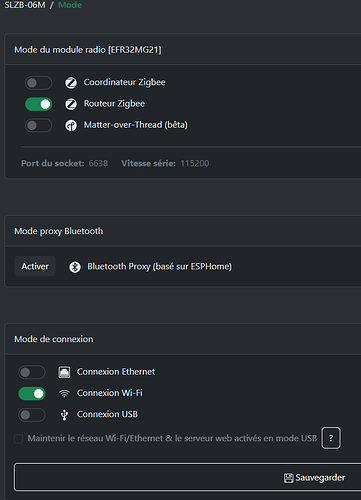Image resolution: width=361 pixels, height=500 pixels.
Task: Turn off the Routeur Zigbee switch
Action: (x=38, y=104)
